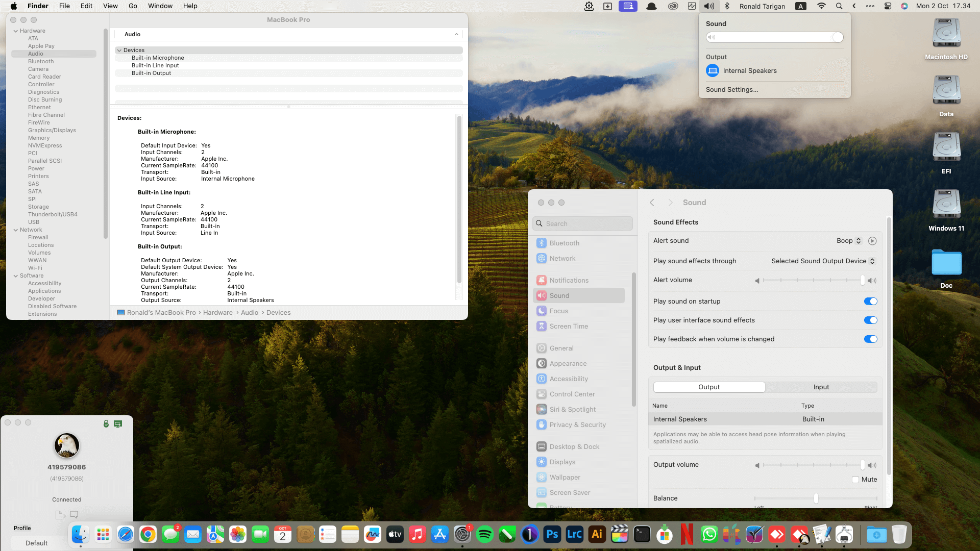Click the Bluetooth menu bar icon
980x551 pixels.
(727, 6)
